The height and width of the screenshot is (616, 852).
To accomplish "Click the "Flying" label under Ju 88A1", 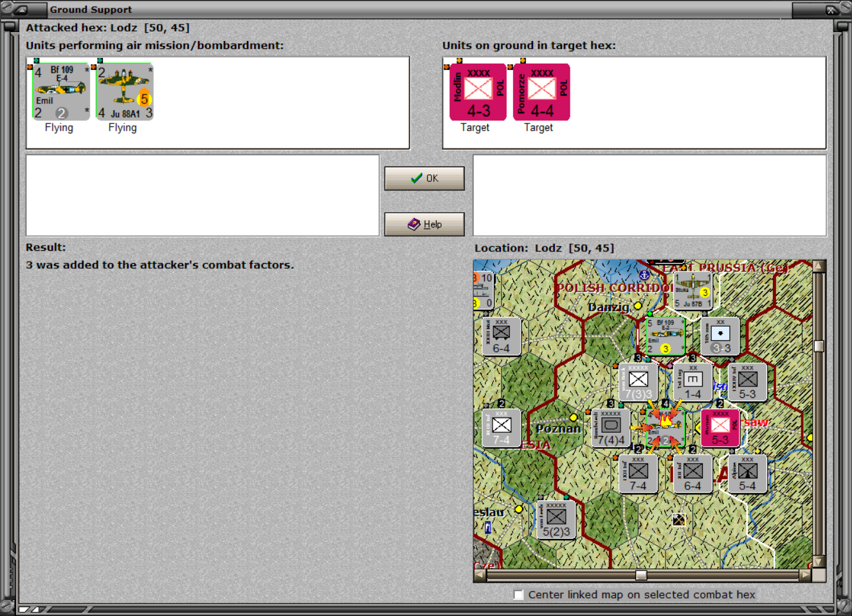I will (x=123, y=128).
